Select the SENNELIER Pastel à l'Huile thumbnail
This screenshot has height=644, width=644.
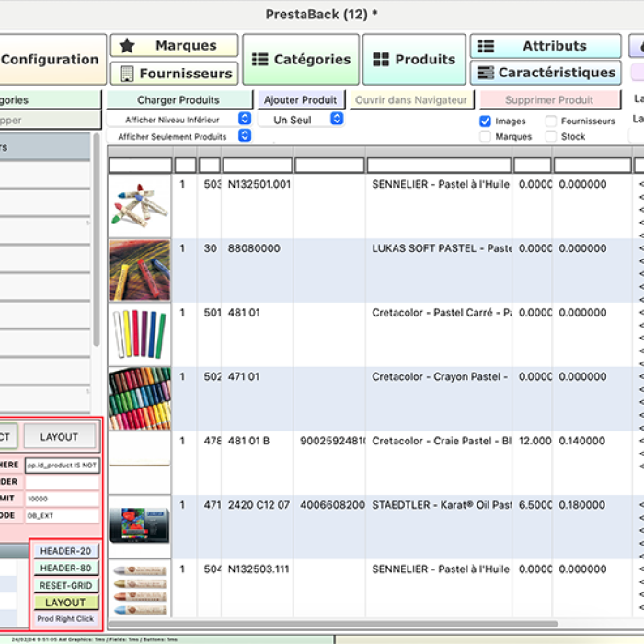139,206
